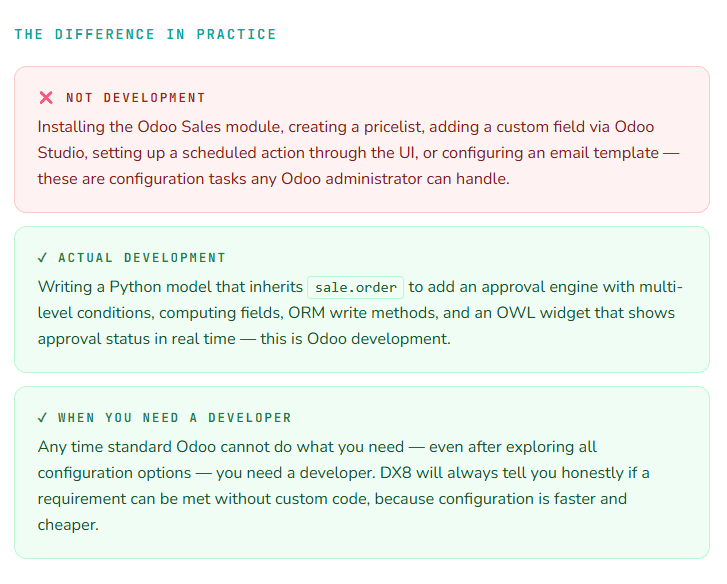Screen dimensions: 727x584
Task: Click the pink Not Development card
Action: click(x=362, y=140)
